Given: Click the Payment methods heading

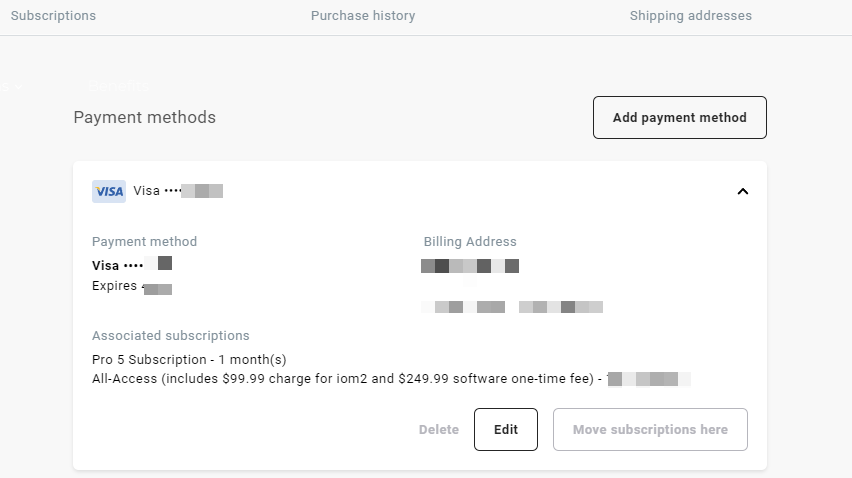Looking at the screenshot, I should coord(145,117).
